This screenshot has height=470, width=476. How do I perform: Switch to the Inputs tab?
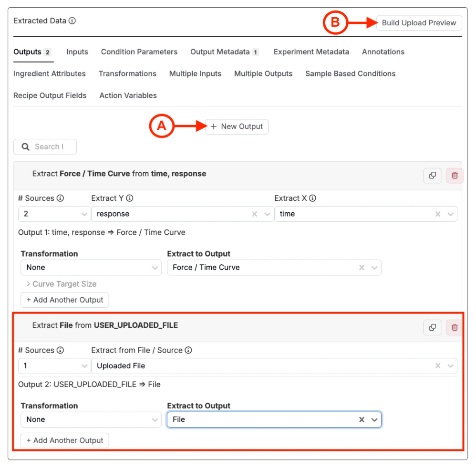[x=77, y=52]
